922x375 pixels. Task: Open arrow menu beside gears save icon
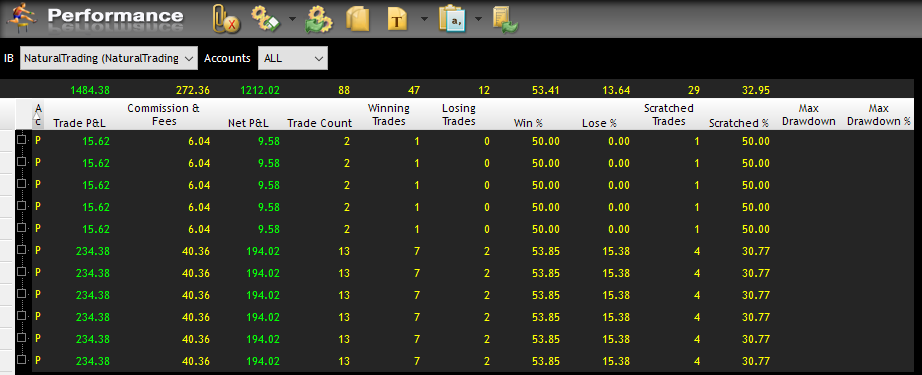tap(292, 19)
